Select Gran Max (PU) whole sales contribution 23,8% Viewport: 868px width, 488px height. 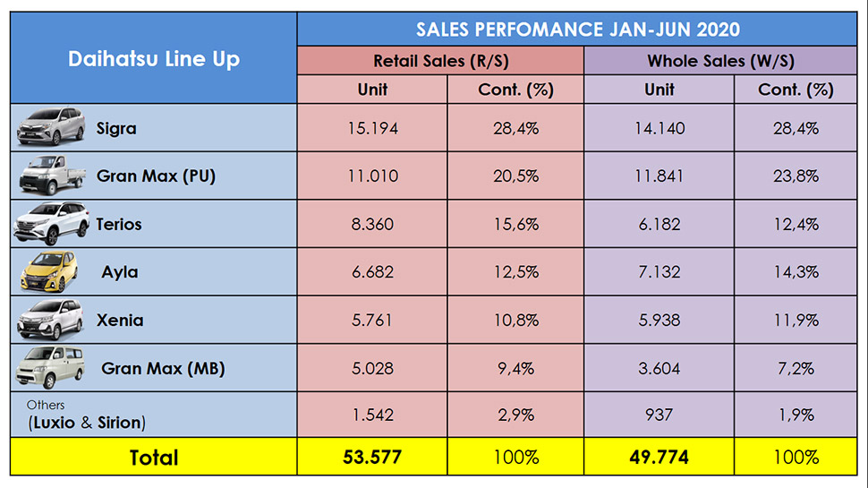795,176
